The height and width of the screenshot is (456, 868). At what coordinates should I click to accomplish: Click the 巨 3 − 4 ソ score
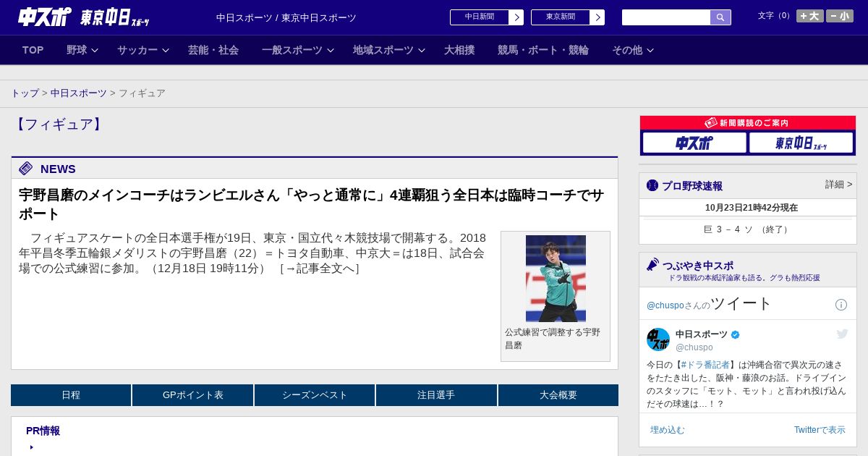coord(748,229)
